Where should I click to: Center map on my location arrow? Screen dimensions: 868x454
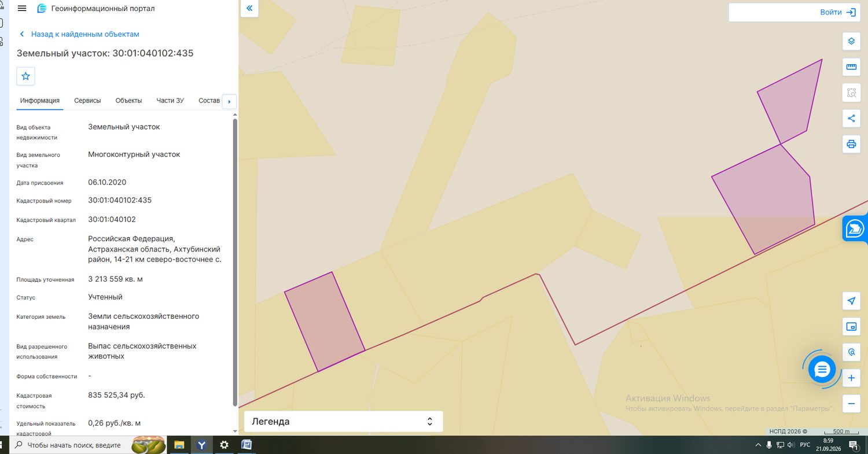click(x=851, y=301)
